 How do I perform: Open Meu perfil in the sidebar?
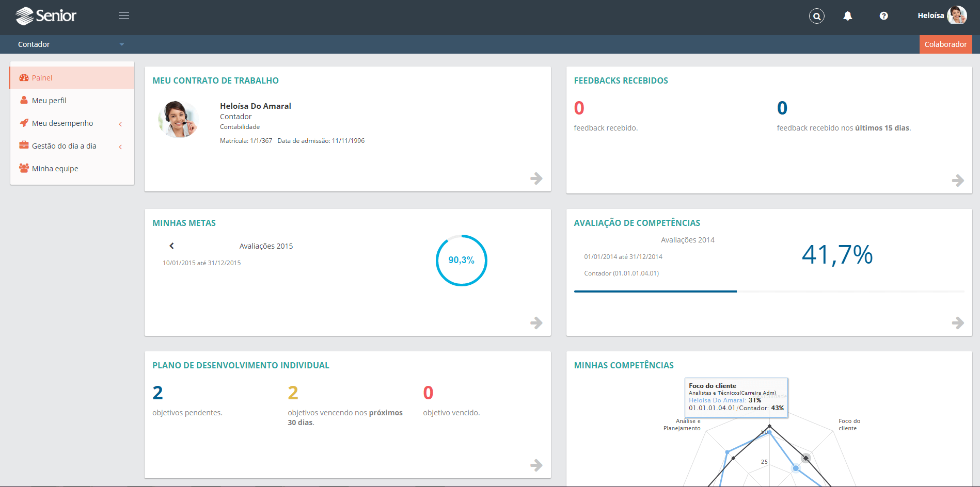[72, 101]
